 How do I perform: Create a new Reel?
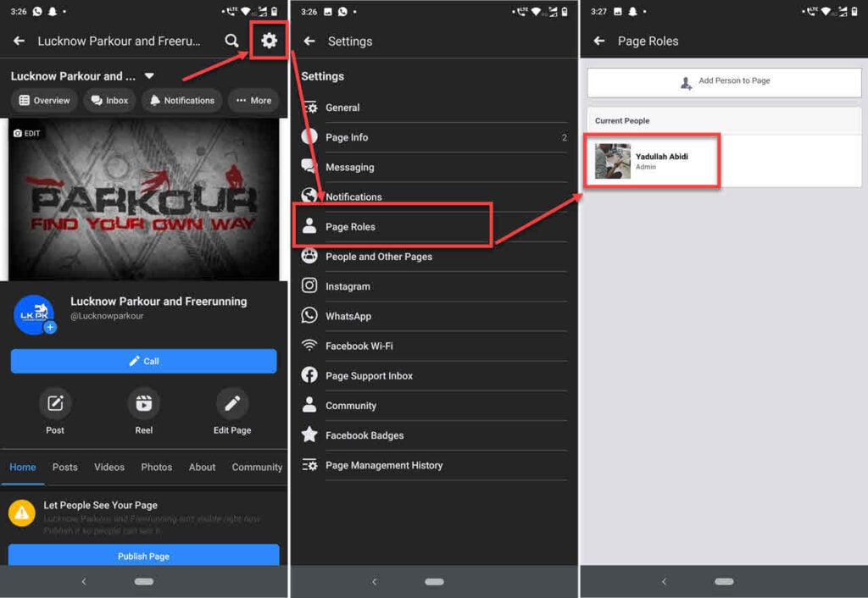pyautogui.click(x=144, y=411)
